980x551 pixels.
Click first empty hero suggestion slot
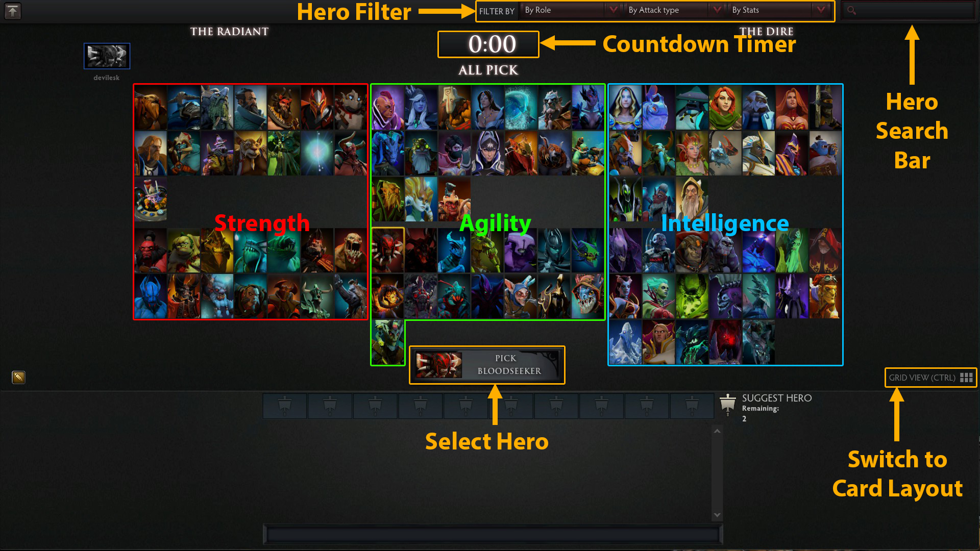tap(285, 406)
